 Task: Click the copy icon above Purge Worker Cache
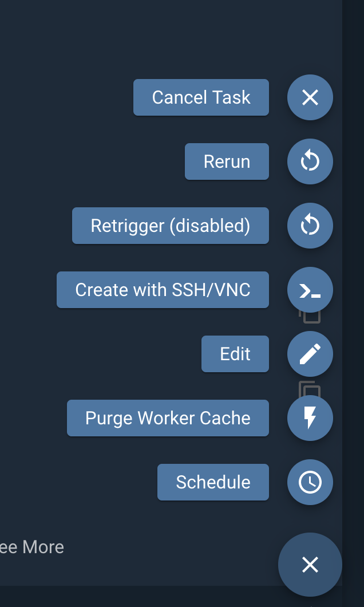point(310,389)
